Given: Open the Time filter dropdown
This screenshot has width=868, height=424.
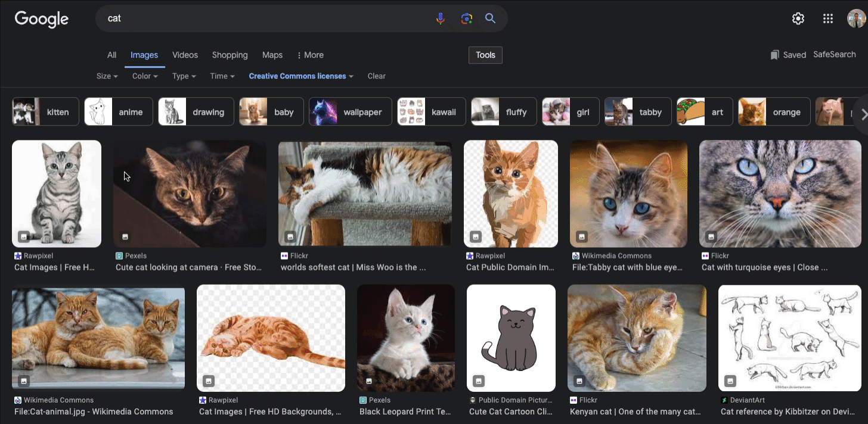Looking at the screenshot, I should point(222,76).
